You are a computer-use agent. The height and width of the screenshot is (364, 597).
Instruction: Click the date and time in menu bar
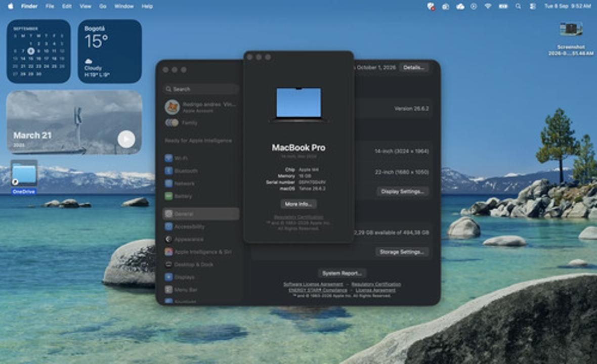point(568,6)
